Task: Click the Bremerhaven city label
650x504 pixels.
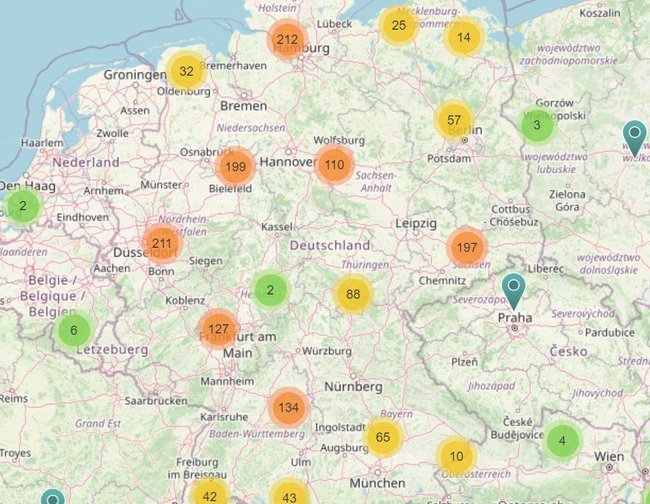Action: (x=233, y=65)
